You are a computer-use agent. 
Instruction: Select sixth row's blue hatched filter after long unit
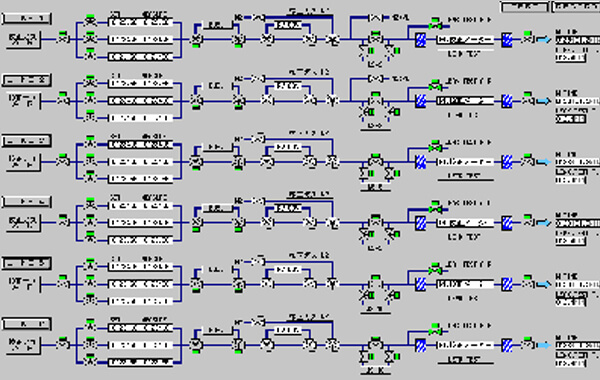coord(507,346)
